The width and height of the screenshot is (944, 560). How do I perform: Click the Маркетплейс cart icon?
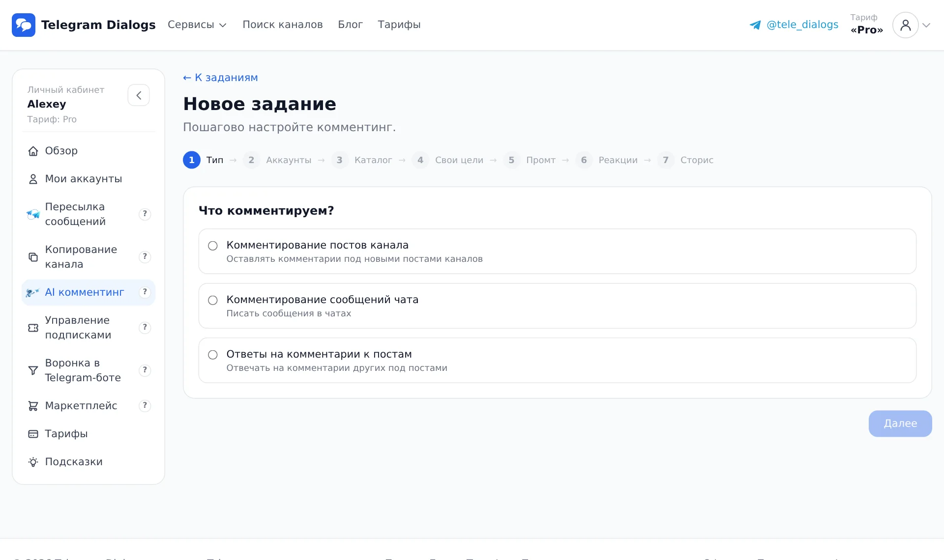(x=33, y=406)
